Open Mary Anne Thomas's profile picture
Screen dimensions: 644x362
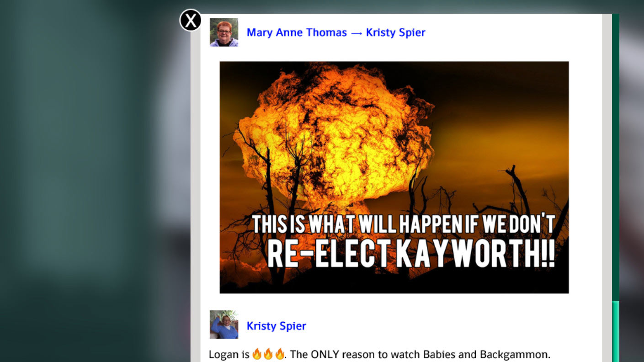[x=224, y=32]
